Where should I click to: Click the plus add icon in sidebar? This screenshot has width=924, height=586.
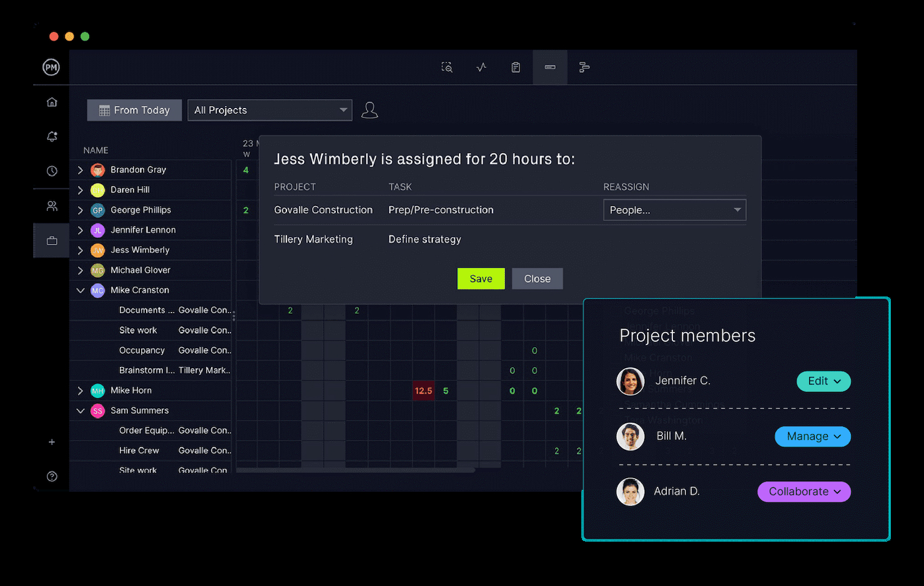point(52,442)
